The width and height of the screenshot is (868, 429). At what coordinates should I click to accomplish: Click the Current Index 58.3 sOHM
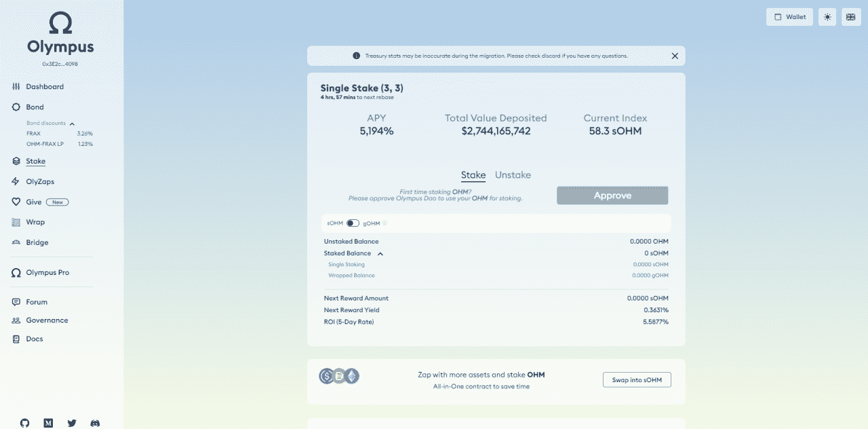(615, 131)
